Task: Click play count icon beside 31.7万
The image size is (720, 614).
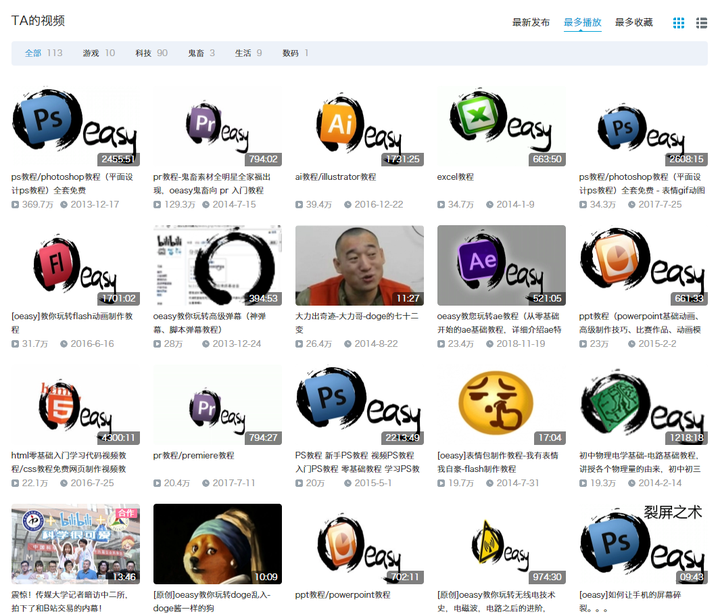Action: [x=15, y=344]
